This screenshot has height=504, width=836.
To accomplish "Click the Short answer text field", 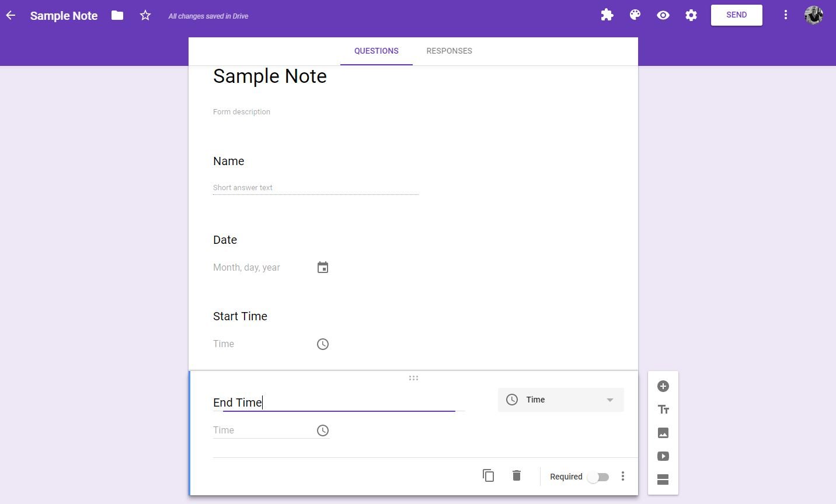I will pyautogui.click(x=316, y=188).
